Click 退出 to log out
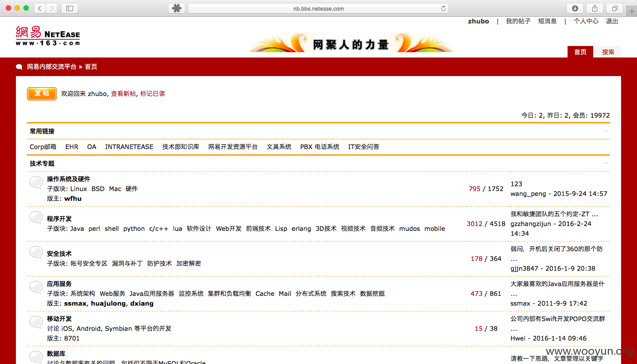 (612, 21)
